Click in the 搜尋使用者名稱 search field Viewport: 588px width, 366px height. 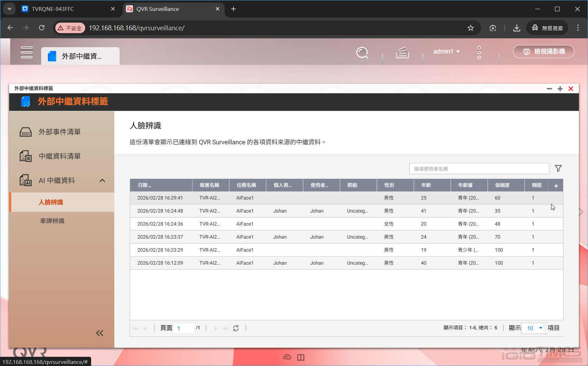tap(478, 168)
